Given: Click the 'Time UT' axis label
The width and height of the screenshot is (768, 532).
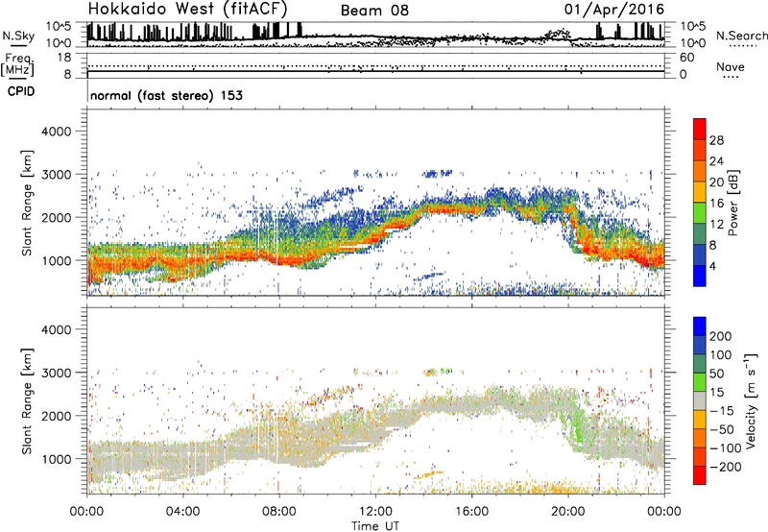Looking at the screenshot, I should [x=375, y=526].
